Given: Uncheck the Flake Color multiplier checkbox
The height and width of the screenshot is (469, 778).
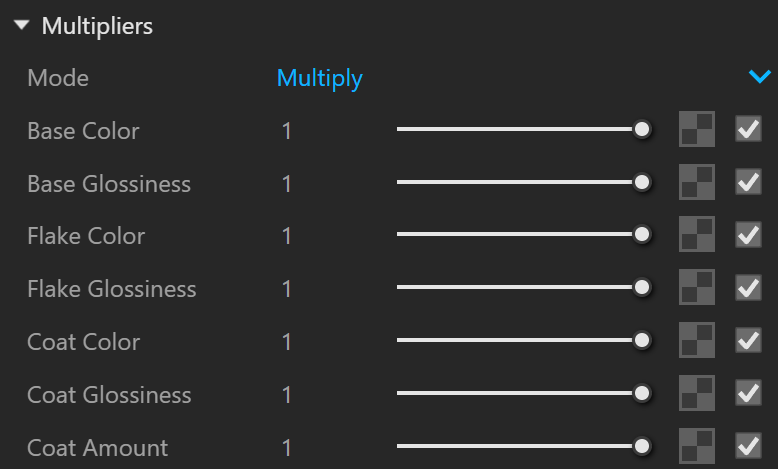Looking at the screenshot, I should pyautogui.click(x=748, y=234).
